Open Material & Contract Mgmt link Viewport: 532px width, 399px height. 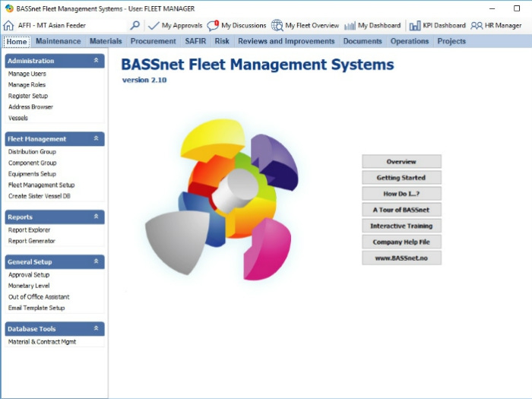42,342
